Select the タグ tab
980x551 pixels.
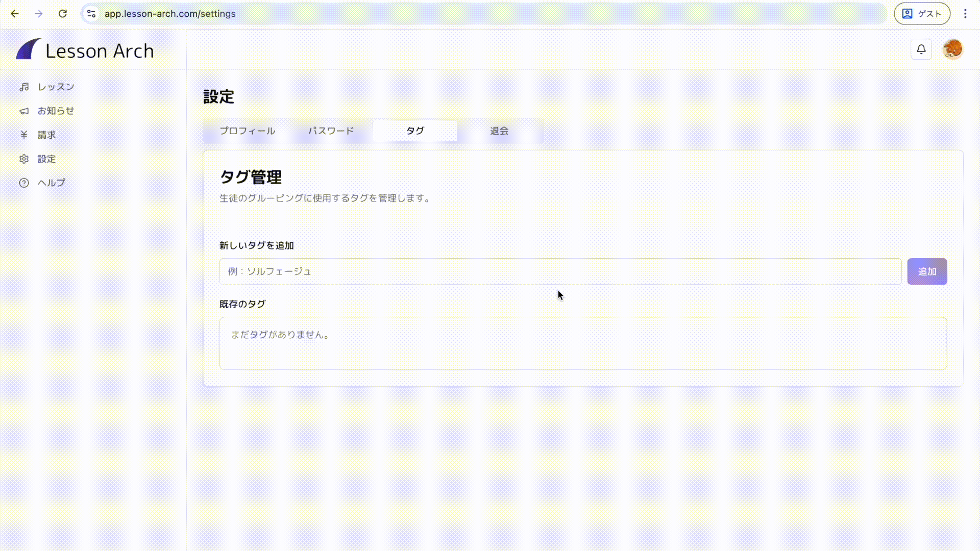coord(415,131)
